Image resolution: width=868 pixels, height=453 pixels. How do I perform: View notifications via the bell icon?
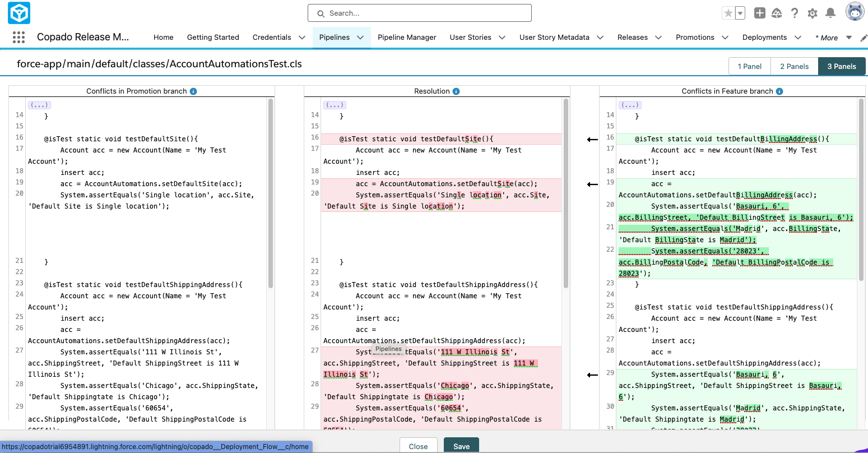point(830,13)
